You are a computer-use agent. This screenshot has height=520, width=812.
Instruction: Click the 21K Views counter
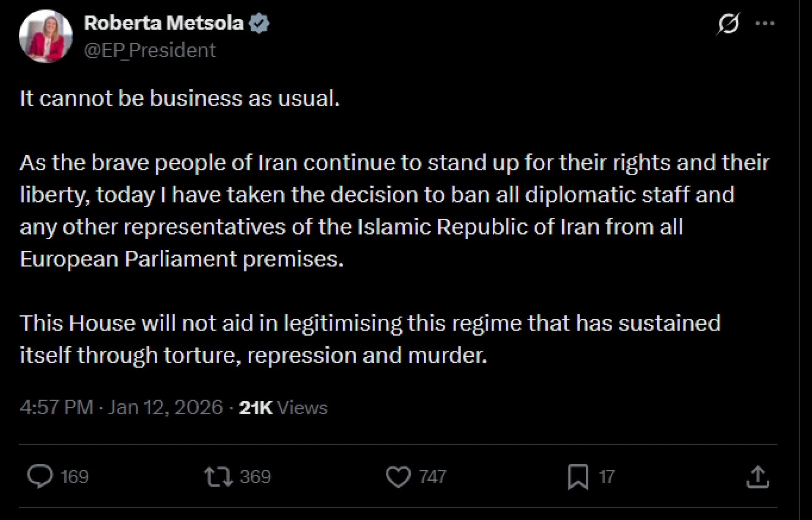[283, 408]
